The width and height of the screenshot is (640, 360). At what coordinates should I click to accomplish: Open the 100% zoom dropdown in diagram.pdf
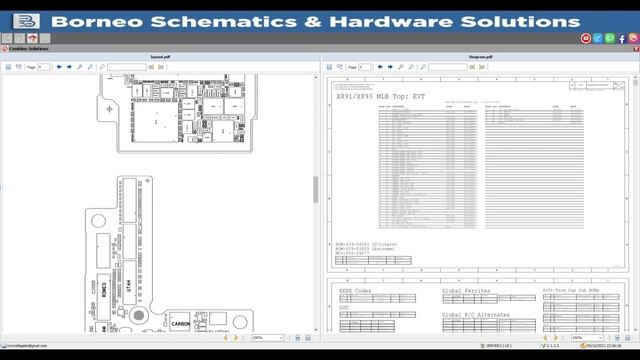point(587,338)
